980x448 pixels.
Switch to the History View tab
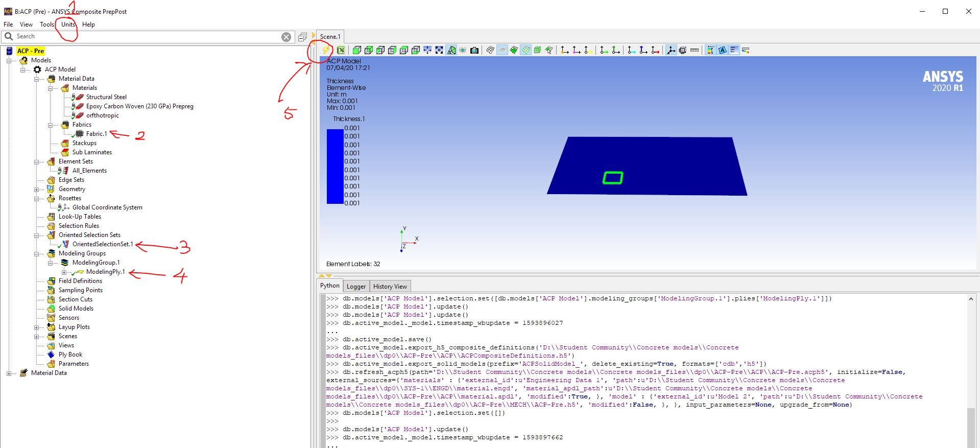pos(390,287)
